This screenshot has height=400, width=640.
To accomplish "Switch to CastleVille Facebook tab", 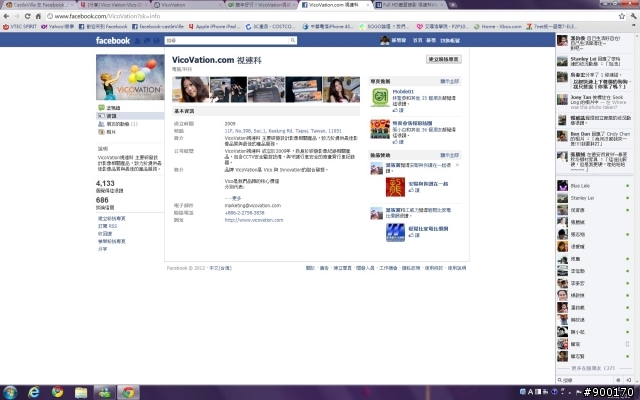I will (x=39, y=5).
